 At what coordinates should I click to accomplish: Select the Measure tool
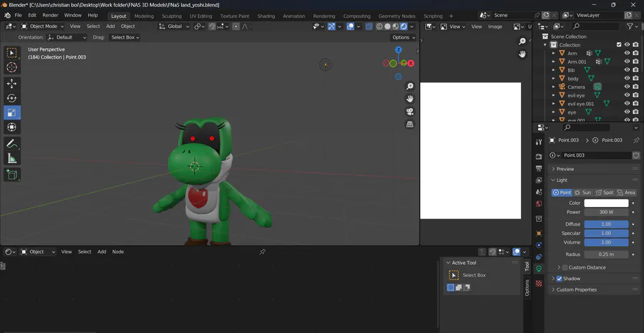tap(12, 158)
